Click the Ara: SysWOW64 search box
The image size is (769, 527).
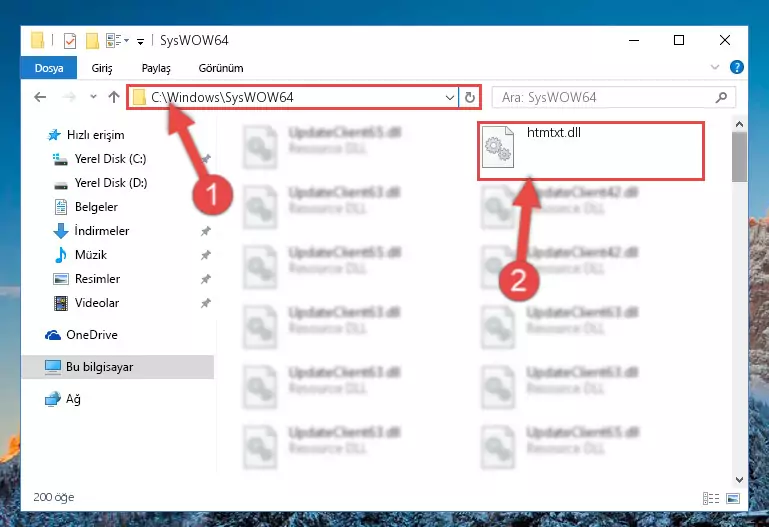click(613, 98)
